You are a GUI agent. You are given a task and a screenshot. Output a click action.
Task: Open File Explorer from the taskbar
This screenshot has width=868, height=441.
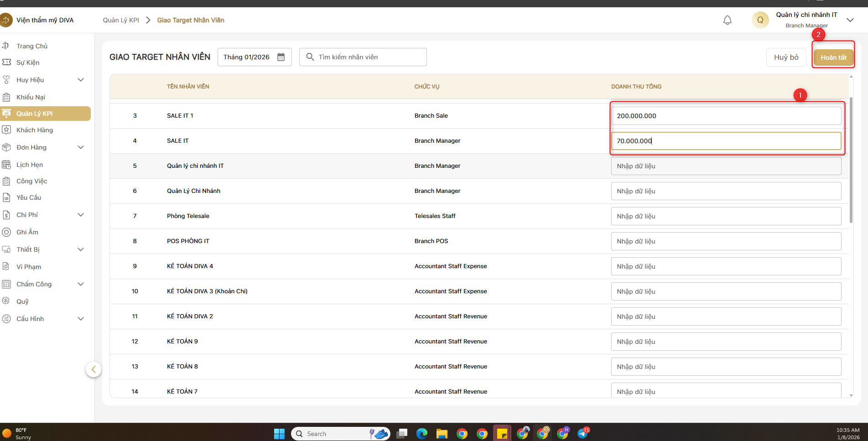[442, 433]
